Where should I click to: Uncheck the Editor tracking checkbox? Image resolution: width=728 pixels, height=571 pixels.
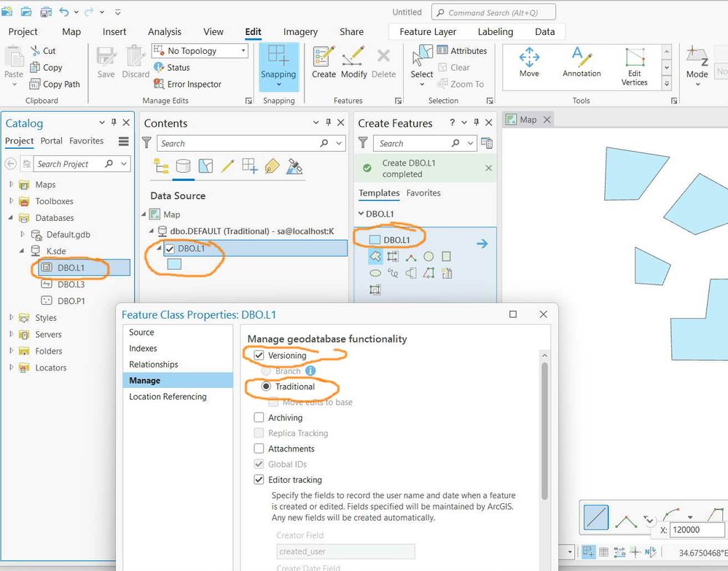click(259, 479)
